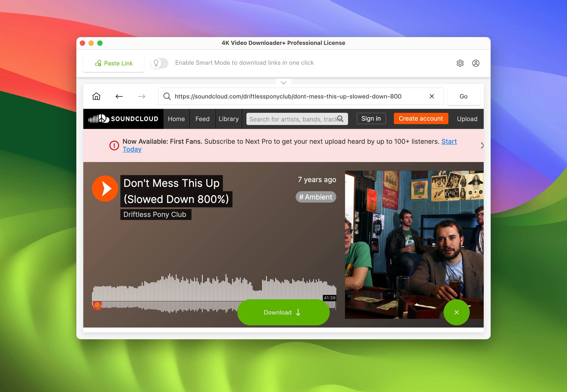Screen dimensions: 567x392
Task: Play the track with orange button
Action: coord(105,189)
